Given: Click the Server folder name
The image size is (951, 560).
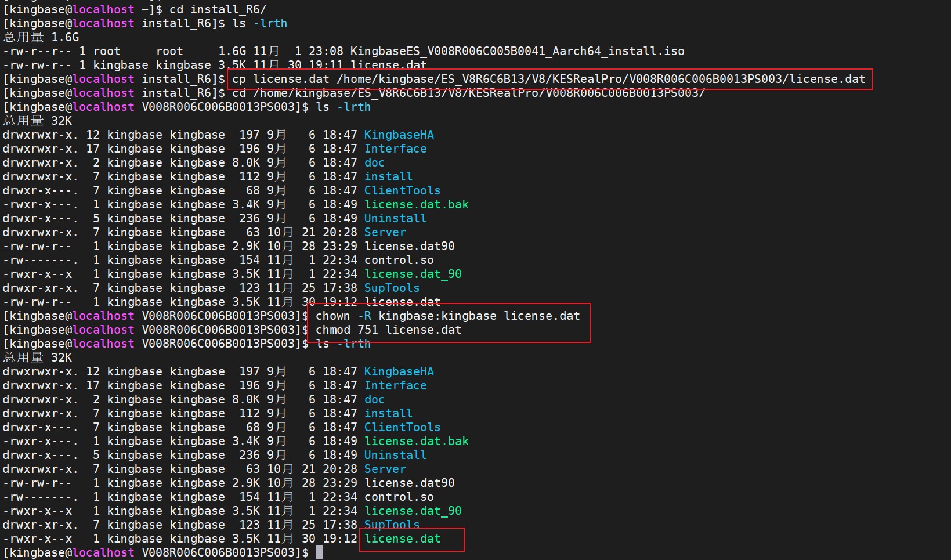Looking at the screenshot, I should 385,232.
